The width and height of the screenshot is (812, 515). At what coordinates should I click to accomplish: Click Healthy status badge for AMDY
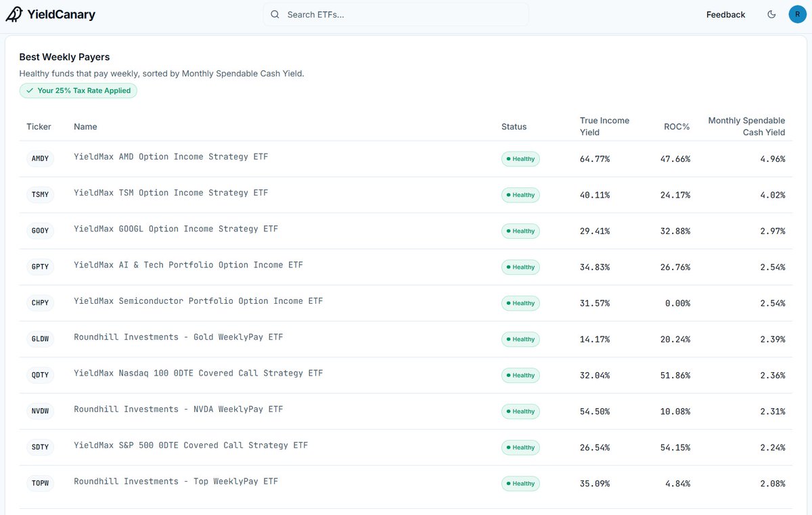[520, 159]
